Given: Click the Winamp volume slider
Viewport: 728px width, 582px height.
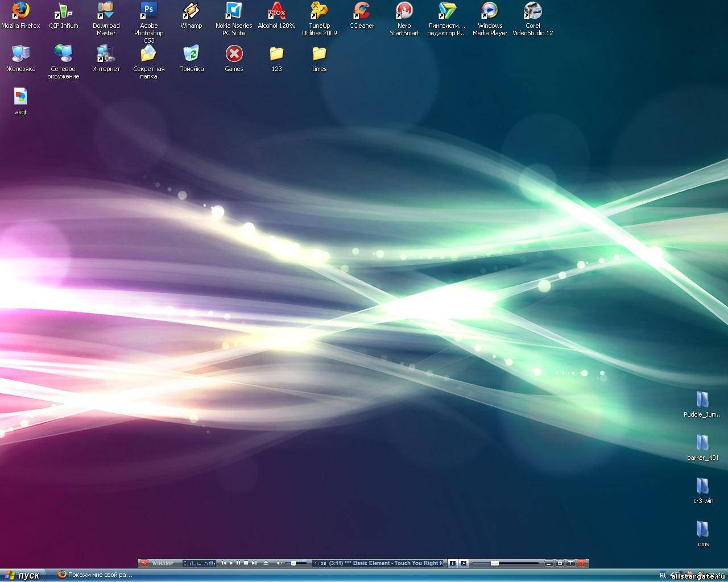Looking at the screenshot, I should tap(294, 563).
